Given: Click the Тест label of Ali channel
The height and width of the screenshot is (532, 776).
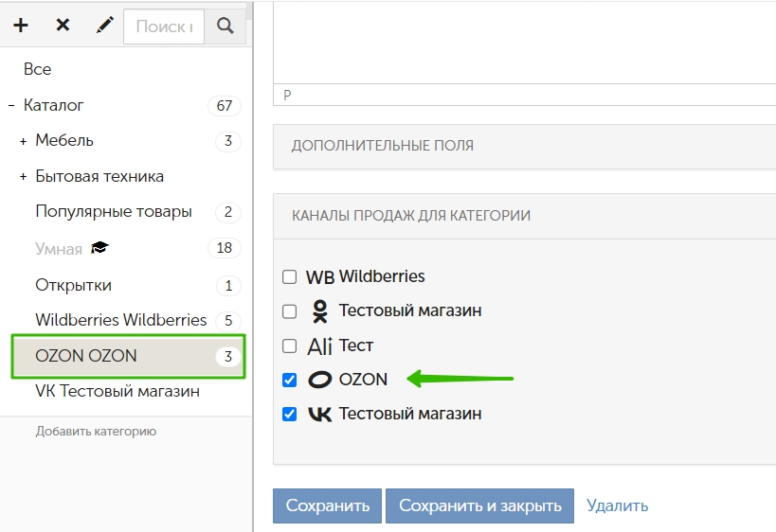Looking at the screenshot, I should (x=356, y=346).
